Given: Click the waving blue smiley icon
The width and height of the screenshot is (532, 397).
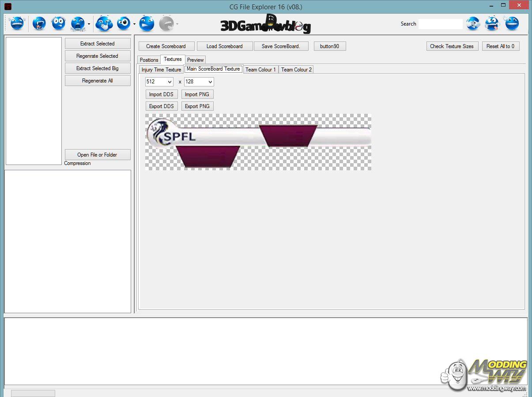Looking at the screenshot, I should point(512,23).
